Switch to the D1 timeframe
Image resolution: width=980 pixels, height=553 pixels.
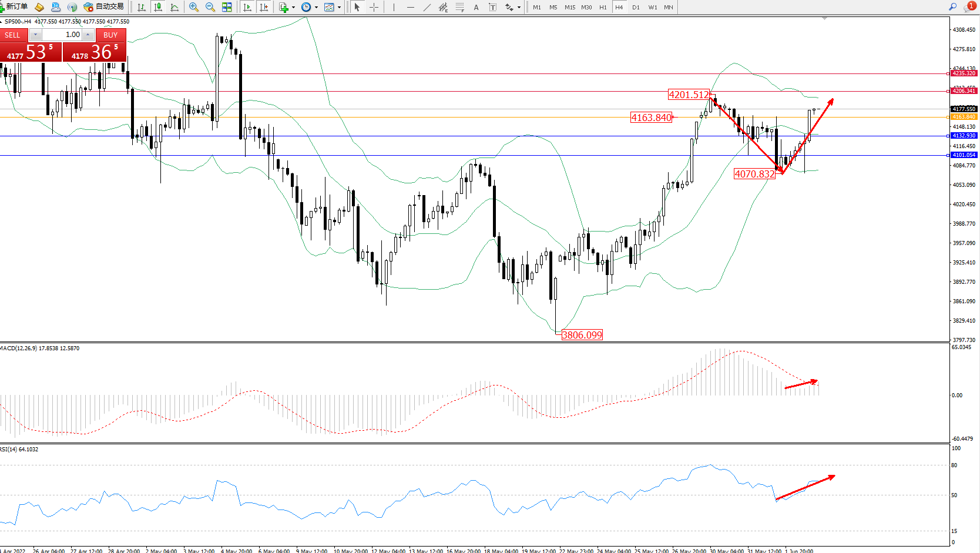pyautogui.click(x=636, y=7)
